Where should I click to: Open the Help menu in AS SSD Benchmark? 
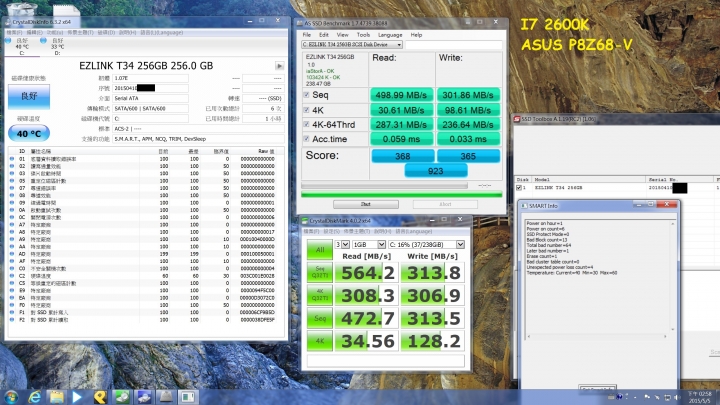[x=416, y=35]
